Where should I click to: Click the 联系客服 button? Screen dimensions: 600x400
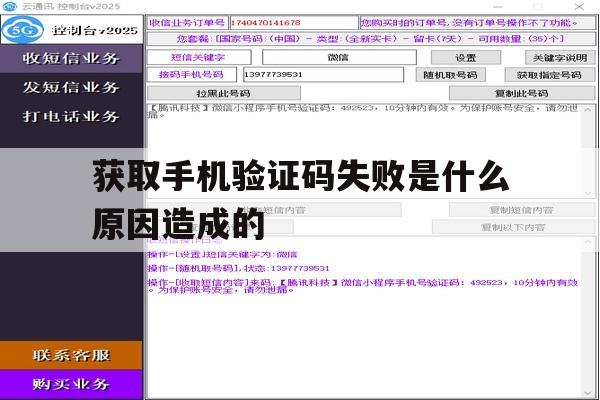pyautogui.click(x=71, y=355)
